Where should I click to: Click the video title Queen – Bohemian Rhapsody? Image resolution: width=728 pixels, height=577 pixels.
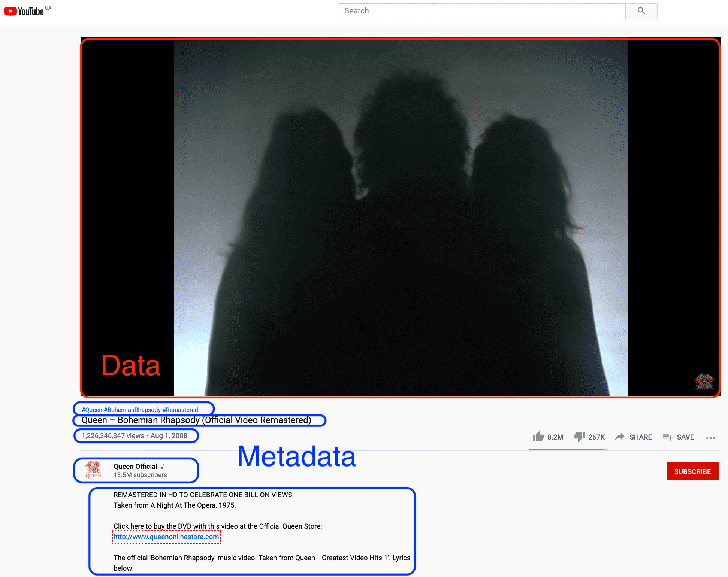point(196,420)
